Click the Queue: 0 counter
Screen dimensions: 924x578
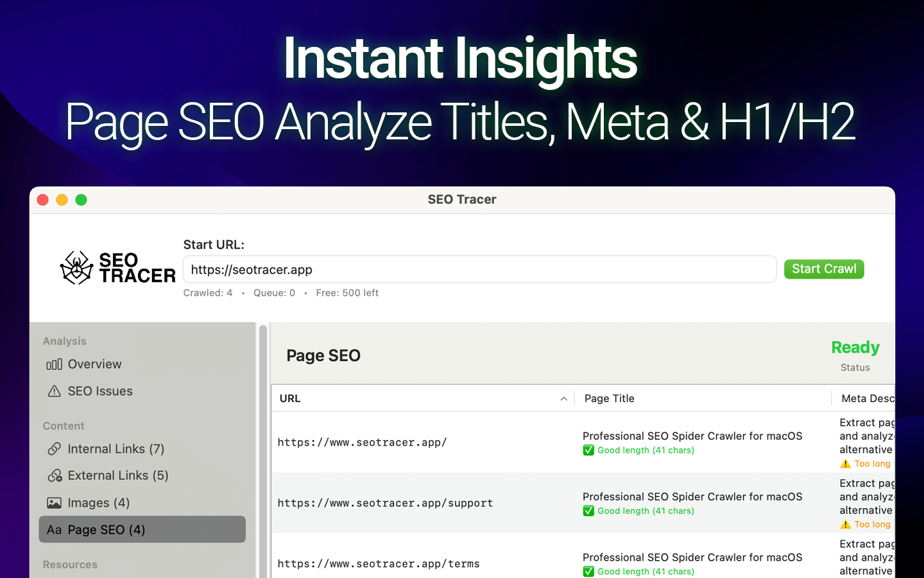tap(274, 293)
